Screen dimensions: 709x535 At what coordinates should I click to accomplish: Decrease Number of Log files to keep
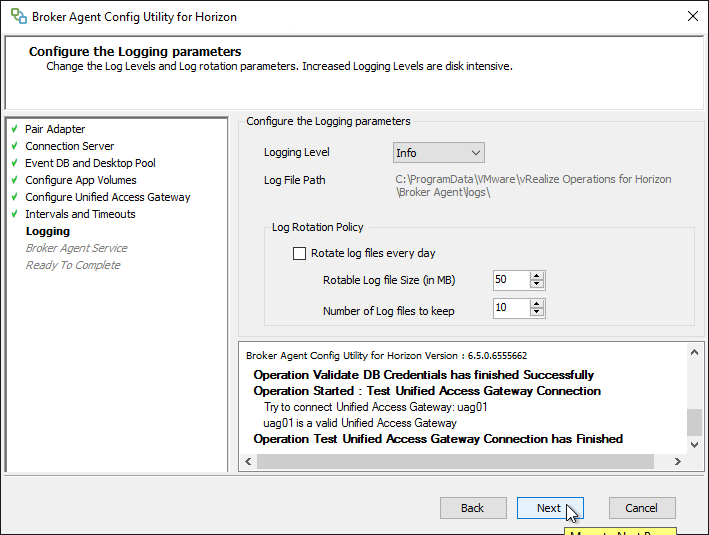(x=537, y=312)
